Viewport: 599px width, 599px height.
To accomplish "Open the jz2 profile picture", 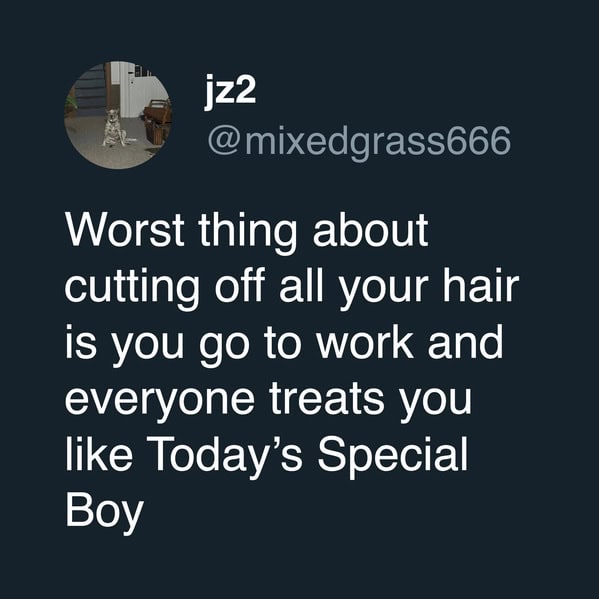I will tap(118, 115).
